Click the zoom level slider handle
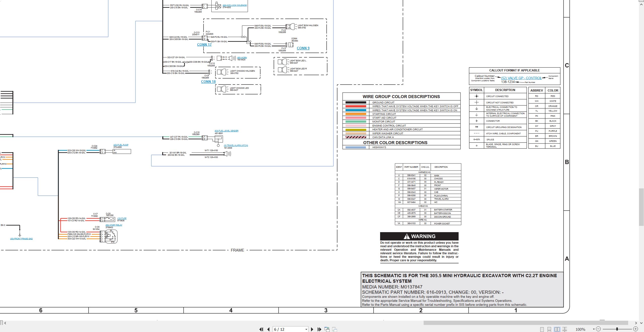The image size is (644, 332). coord(617,329)
